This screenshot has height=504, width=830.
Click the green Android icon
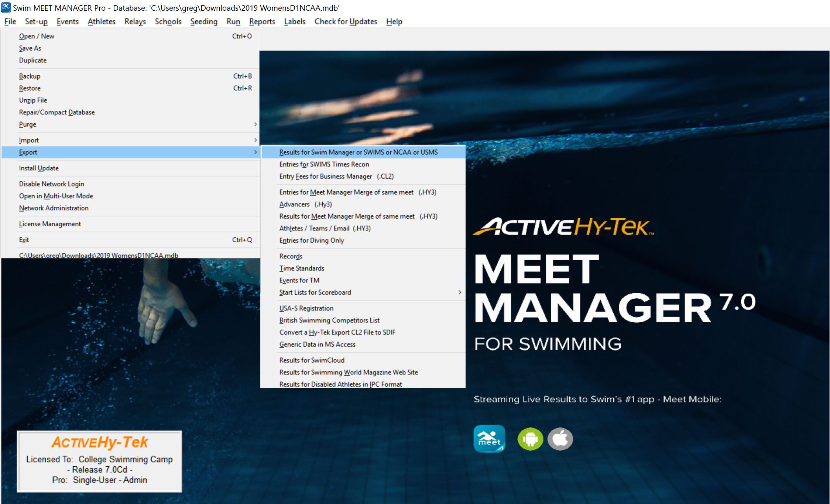click(x=530, y=439)
